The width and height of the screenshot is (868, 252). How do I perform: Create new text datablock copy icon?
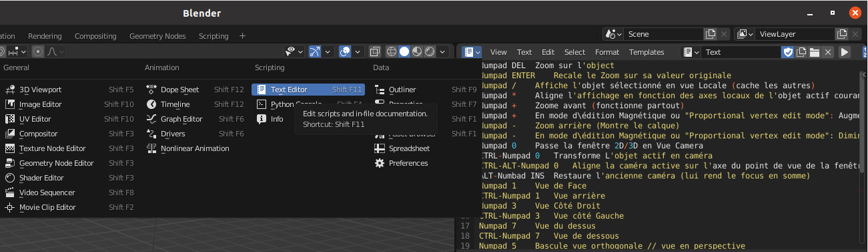(801, 51)
